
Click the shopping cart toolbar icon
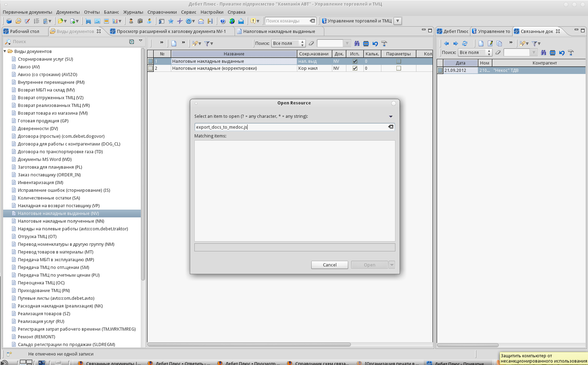pyautogui.click(x=88, y=21)
